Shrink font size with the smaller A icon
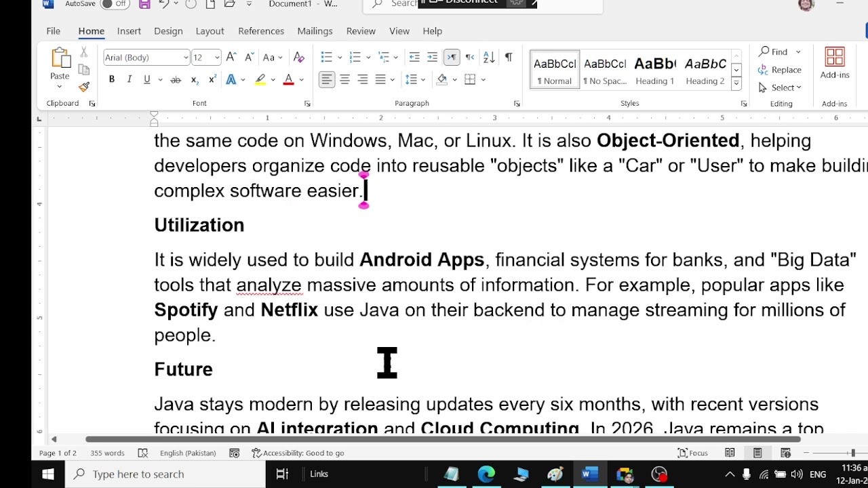Viewport: 868px width, 488px height. coord(249,58)
